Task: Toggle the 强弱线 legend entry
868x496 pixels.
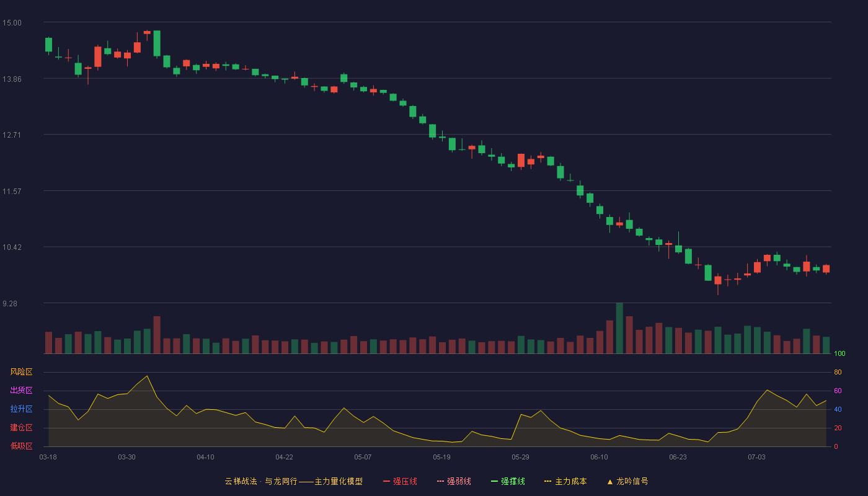Action: (x=454, y=481)
